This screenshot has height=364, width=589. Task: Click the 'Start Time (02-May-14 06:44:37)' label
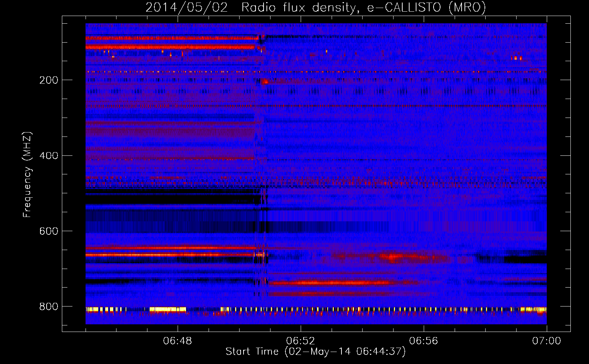316,352
